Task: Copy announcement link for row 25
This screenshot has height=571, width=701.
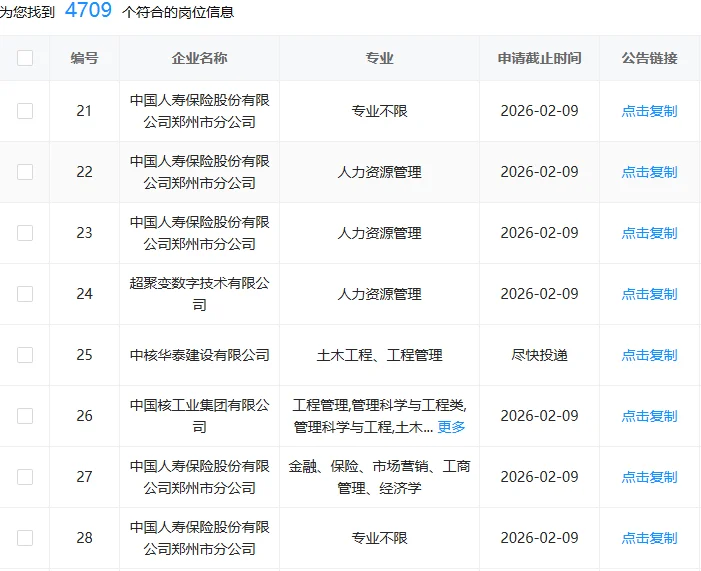Action: coord(650,355)
